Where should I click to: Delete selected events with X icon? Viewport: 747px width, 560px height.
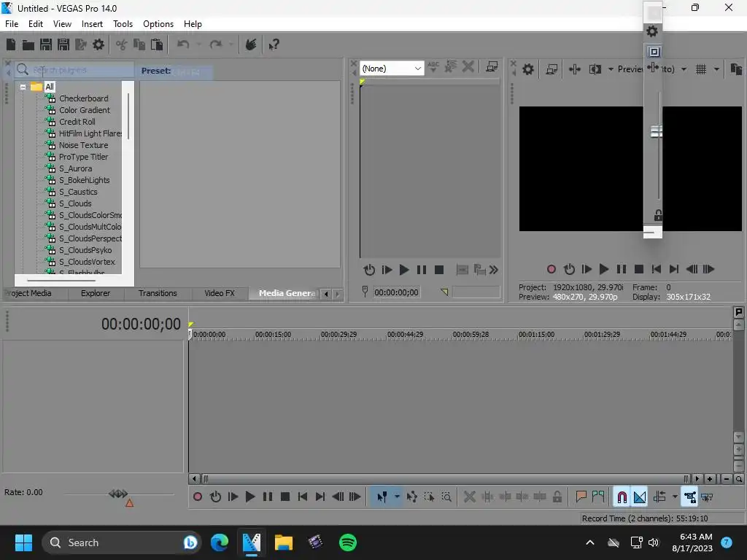[470, 497]
